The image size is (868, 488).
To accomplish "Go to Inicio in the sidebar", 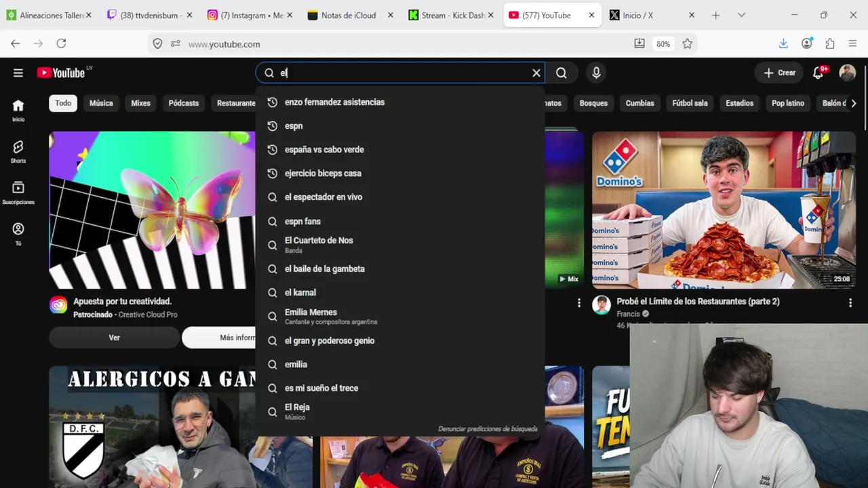I will click(x=18, y=110).
